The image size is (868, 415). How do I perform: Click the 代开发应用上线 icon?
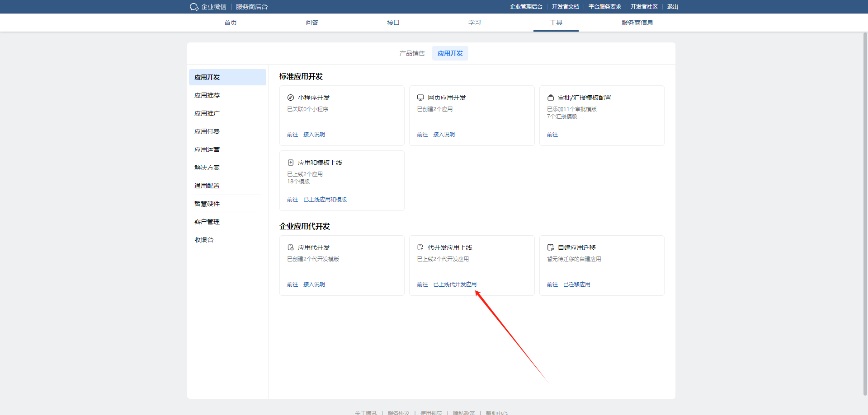click(420, 247)
